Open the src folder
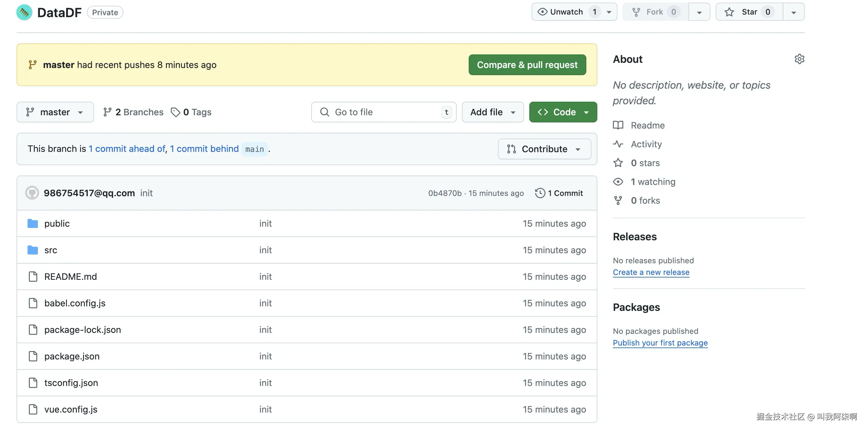Image resolution: width=868 pixels, height=432 pixels. coord(51,250)
